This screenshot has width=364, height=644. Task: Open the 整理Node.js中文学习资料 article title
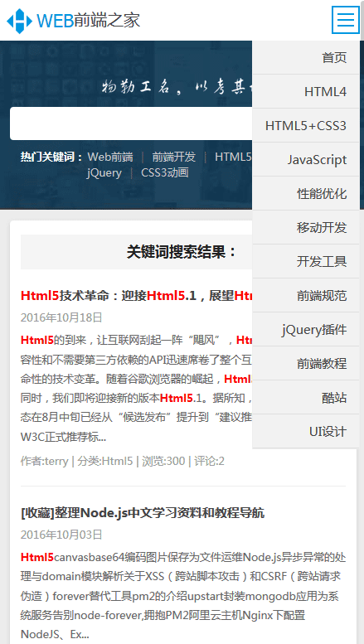pos(143,512)
